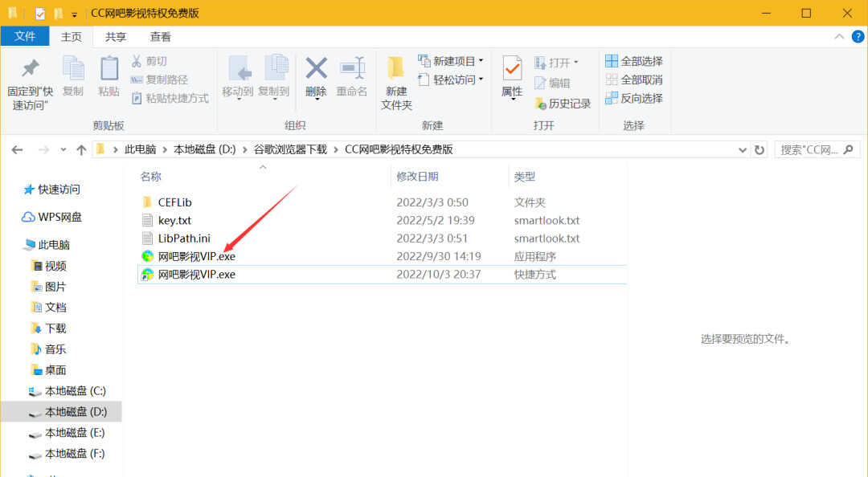The image size is (868, 477).
Task: Open the address bar history dropdown
Action: pos(743,149)
